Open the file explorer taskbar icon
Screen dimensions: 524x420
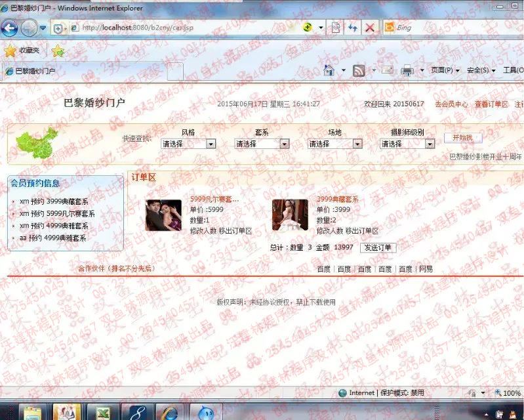pyautogui.click(x=33, y=412)
